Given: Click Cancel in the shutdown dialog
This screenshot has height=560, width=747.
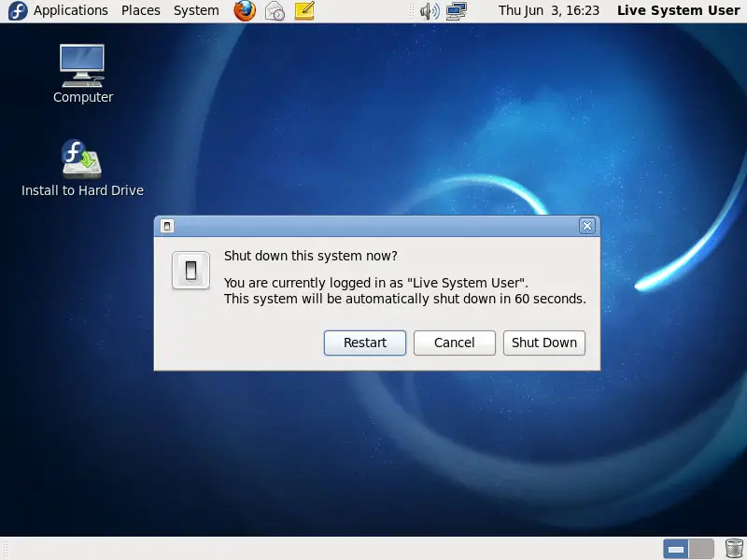Looking at the screenshot, I should (x=455, y=343).
